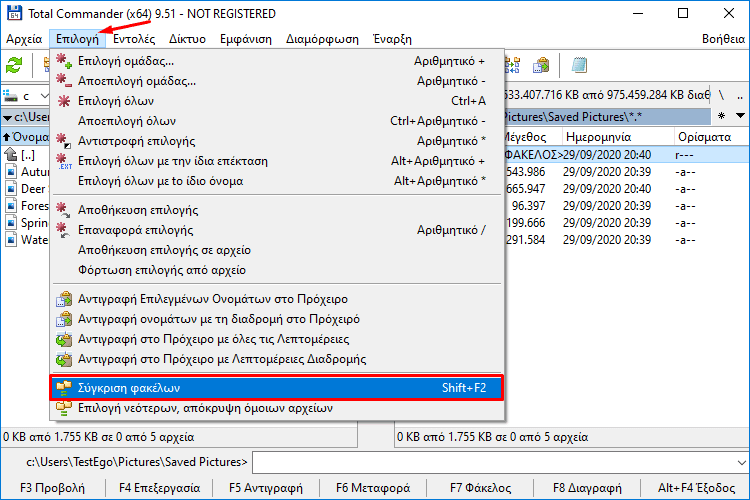Screen dimensions: 750x500
Task: Click the icon of Αντιγραφή με Λεπτομέρειες Διαδρομής
Action: (x=64, y=359)
